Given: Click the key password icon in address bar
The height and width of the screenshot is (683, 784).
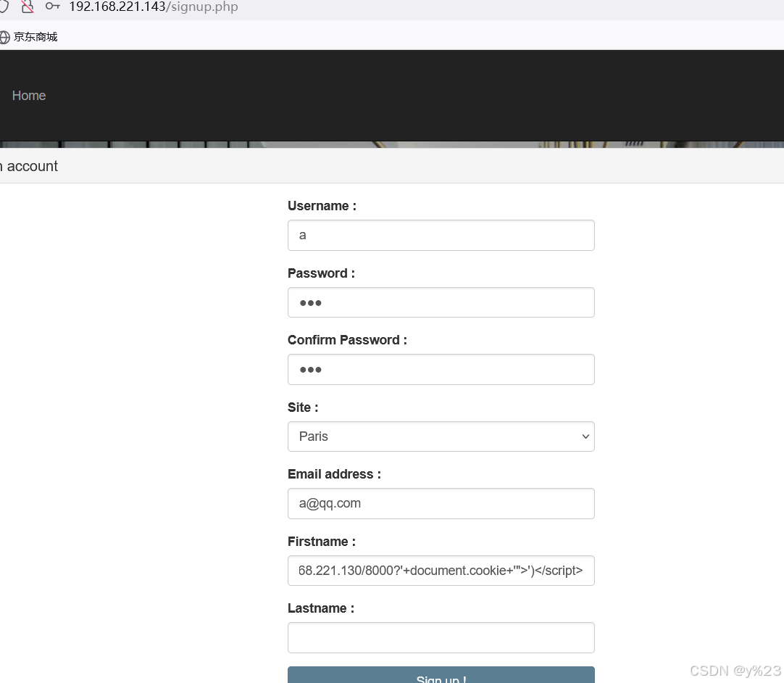Looking at the screenshot, I should [52, 7].
